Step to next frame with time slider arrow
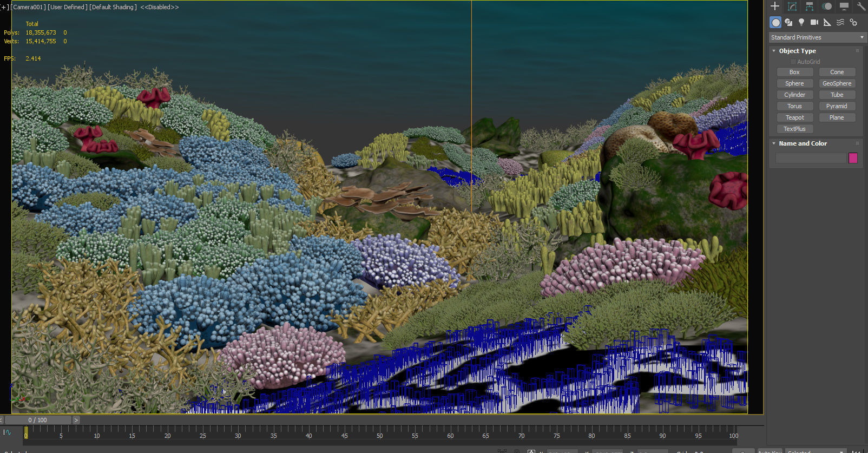This screenshot has height=453, width=868. pos(76,420)
